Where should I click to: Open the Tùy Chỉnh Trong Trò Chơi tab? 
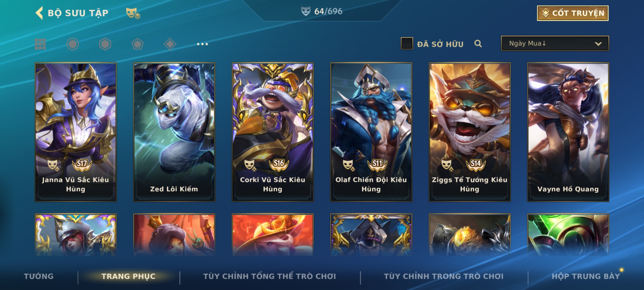tap(444, 276)
